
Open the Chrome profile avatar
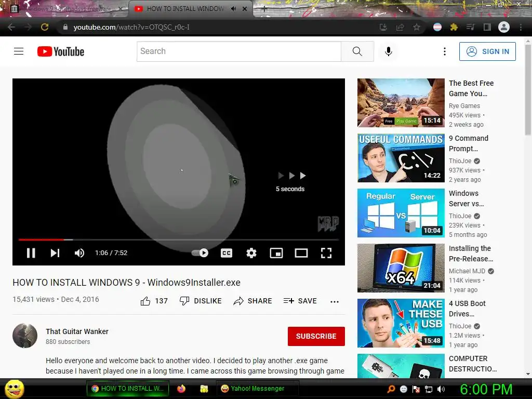[x=504, y=27]
